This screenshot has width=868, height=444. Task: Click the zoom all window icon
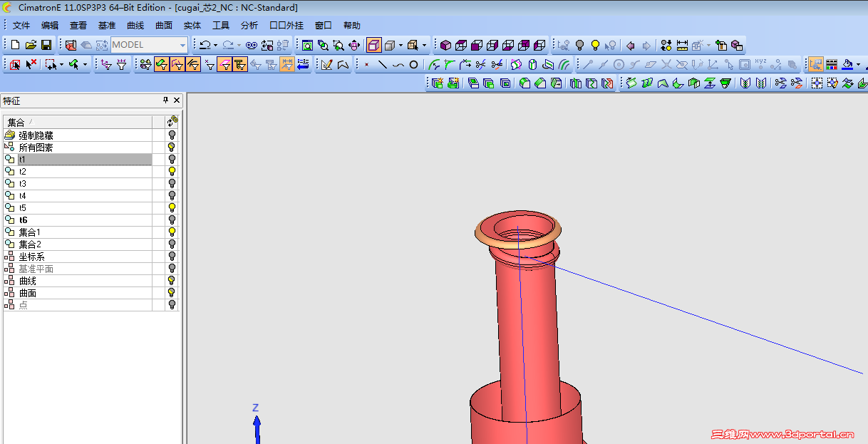(307, 45)
